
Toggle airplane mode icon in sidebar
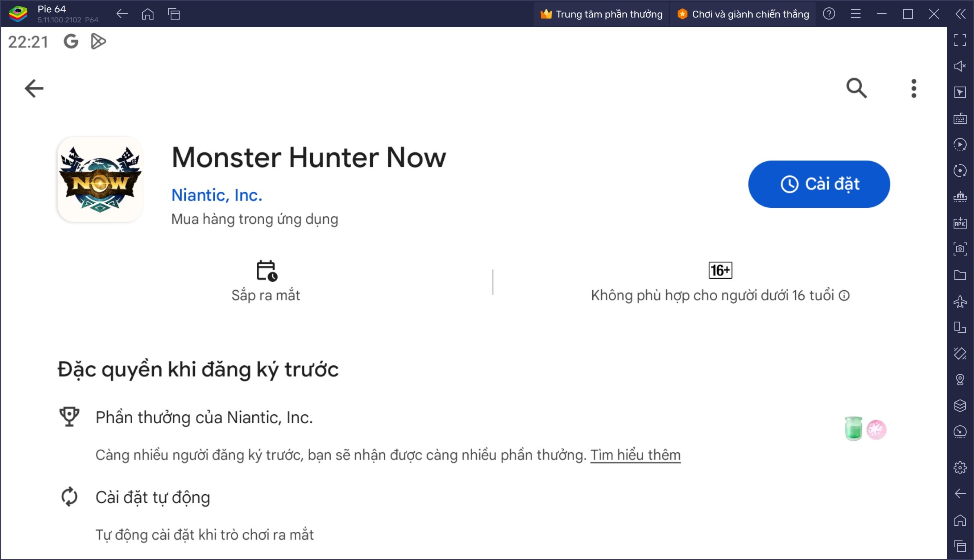(960, 301)
